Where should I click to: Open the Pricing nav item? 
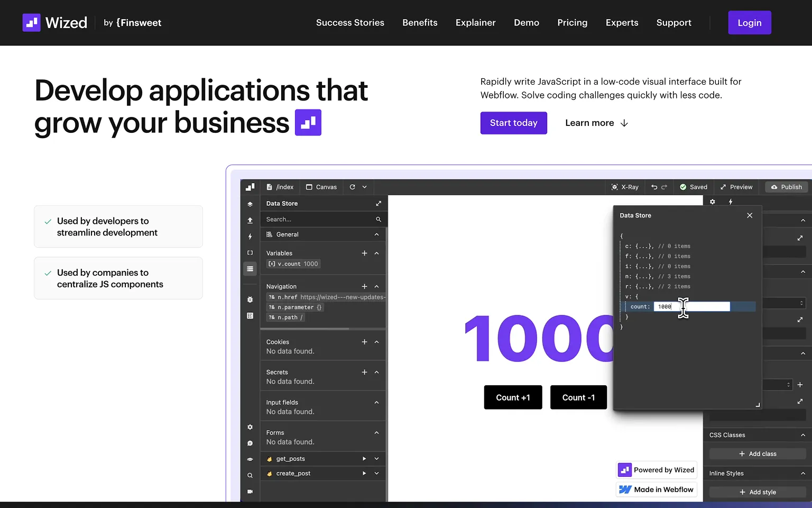click(573, 23)
